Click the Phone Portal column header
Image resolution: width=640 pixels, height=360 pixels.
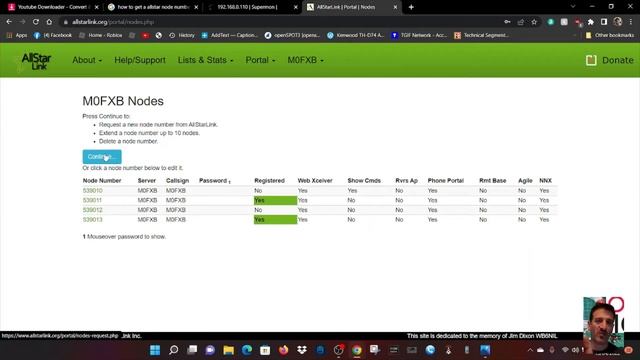click(446, 180)
